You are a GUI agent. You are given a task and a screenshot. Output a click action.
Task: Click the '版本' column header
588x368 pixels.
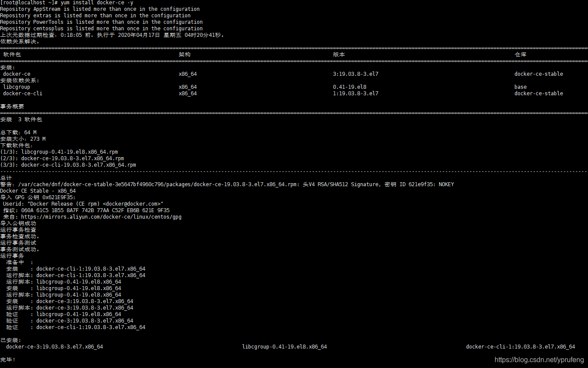pos(339,55)
